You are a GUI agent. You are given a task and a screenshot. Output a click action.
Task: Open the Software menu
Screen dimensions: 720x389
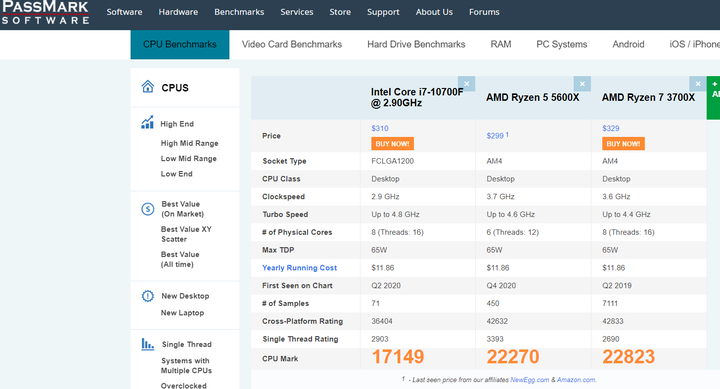(124, 12)
